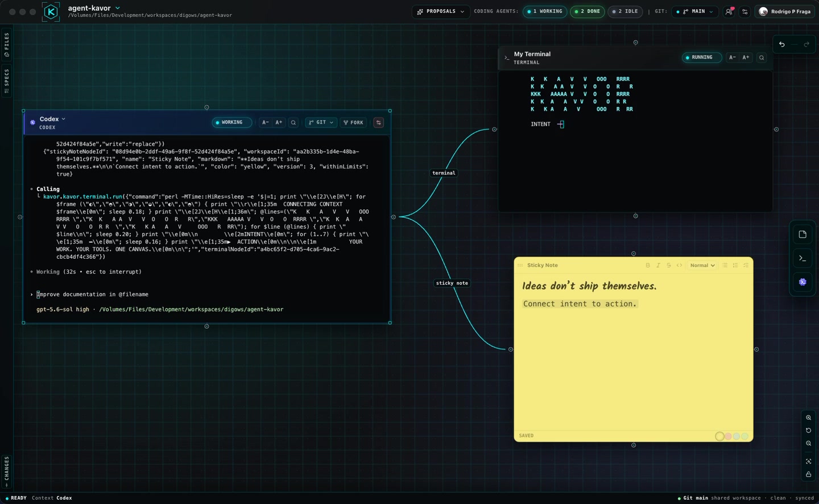Click the 'sticky note' connection label
The height and width of the screenshot is (504, 819).
pos(452,283)
